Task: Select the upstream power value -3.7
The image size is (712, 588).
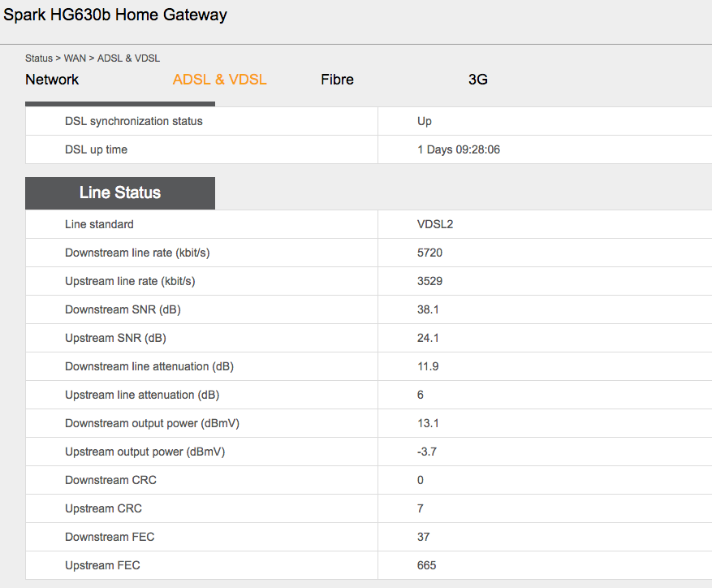Action: pyautogui.click(x=427, y=452)
